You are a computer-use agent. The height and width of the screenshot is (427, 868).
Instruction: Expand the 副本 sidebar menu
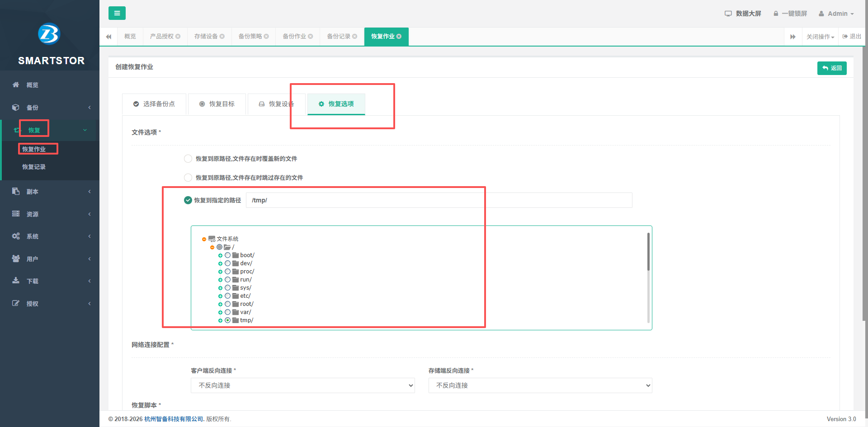click(50, 192)
